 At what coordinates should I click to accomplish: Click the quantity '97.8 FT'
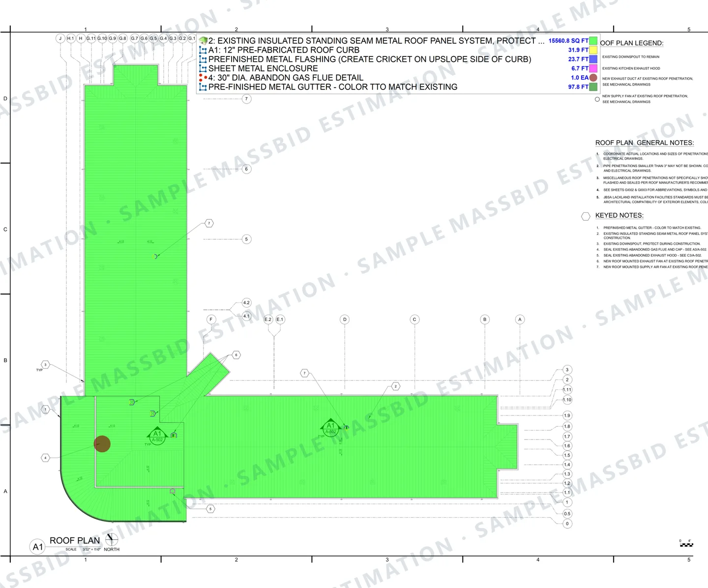578,87
